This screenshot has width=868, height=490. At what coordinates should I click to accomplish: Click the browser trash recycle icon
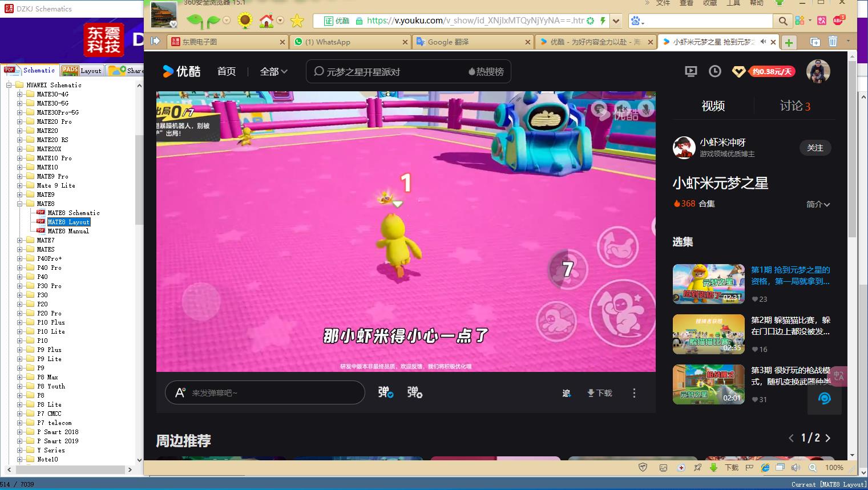(833, 42)
